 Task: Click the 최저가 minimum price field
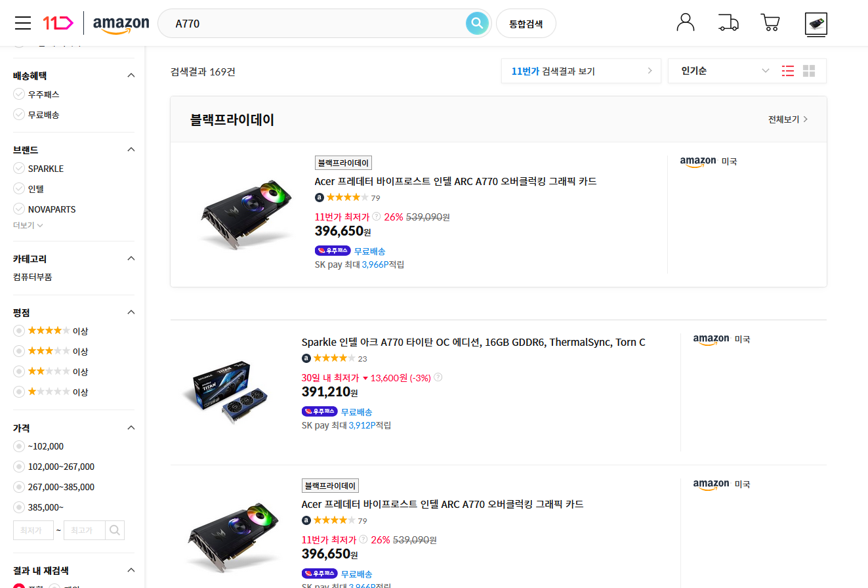(33, 530)
